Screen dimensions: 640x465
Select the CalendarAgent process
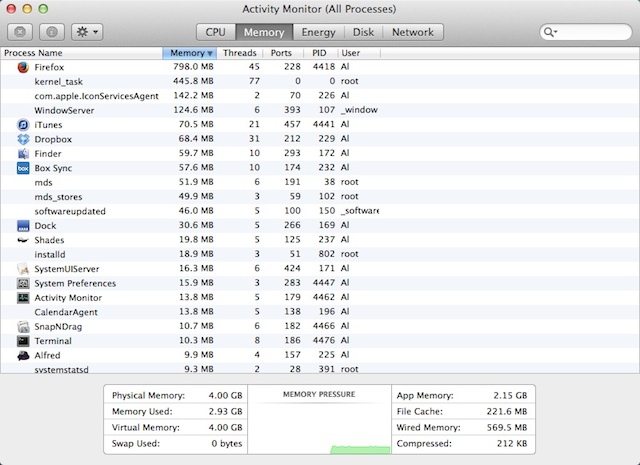[x=320, y=312]
